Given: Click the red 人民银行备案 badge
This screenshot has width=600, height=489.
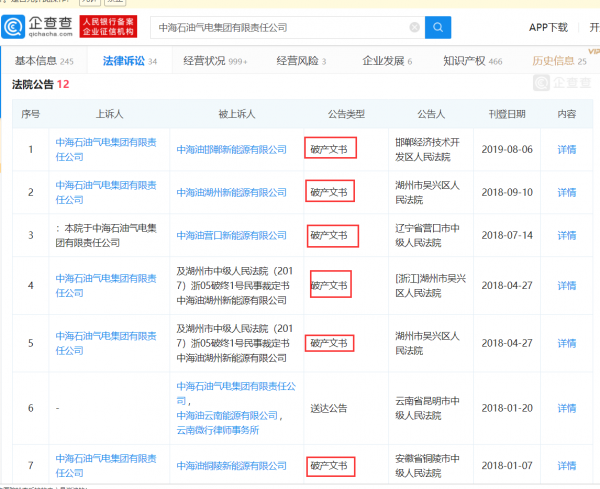Looking at the screenshot, I should point(108,27).
